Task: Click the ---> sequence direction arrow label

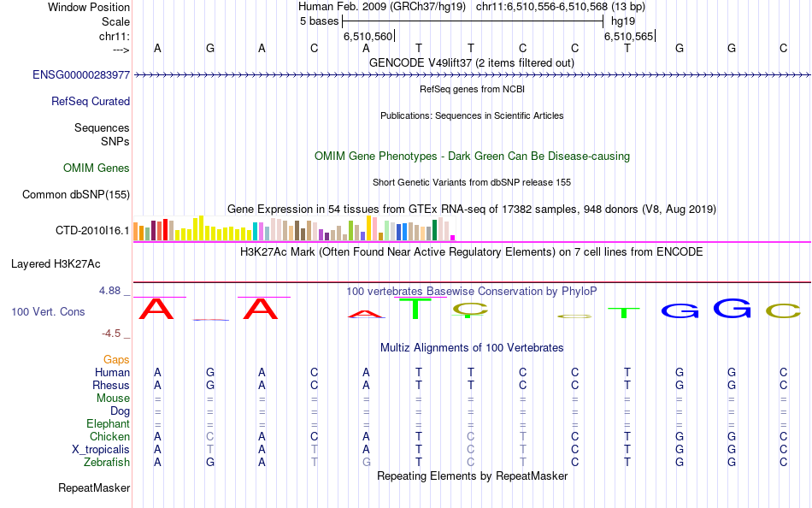Action: 121,50
